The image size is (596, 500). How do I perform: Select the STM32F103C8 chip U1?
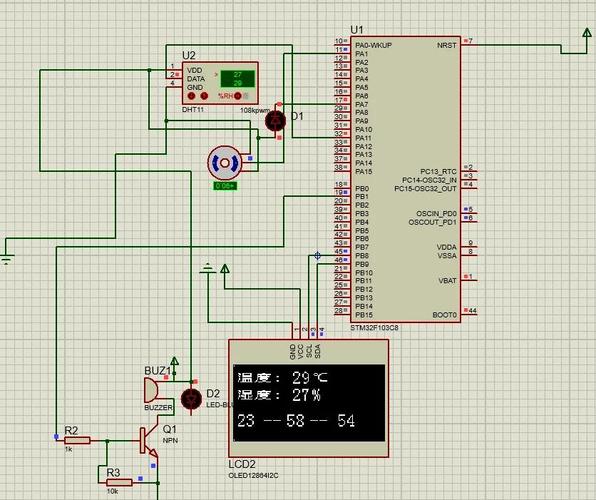[x=406, y=179]
